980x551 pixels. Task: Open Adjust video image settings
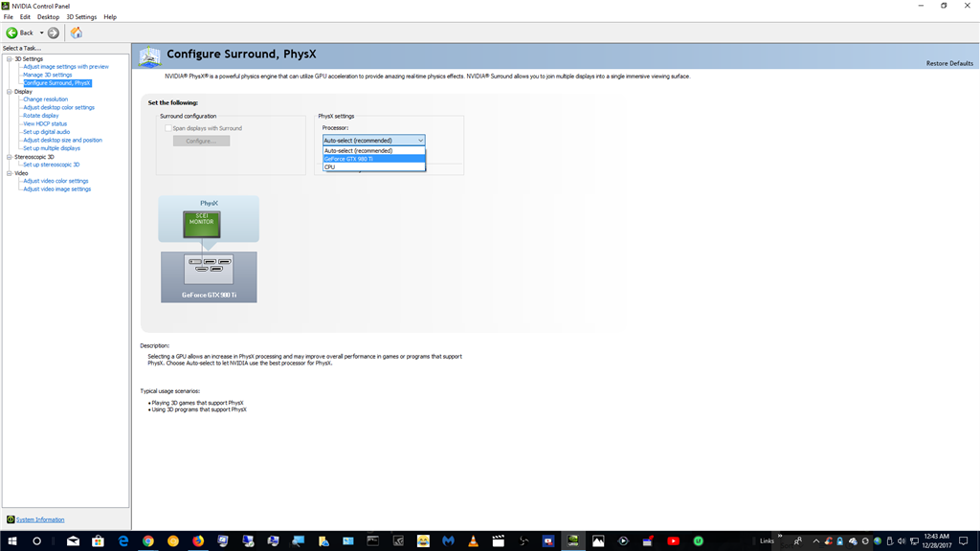pyautogui.click(x=56, y=188)
